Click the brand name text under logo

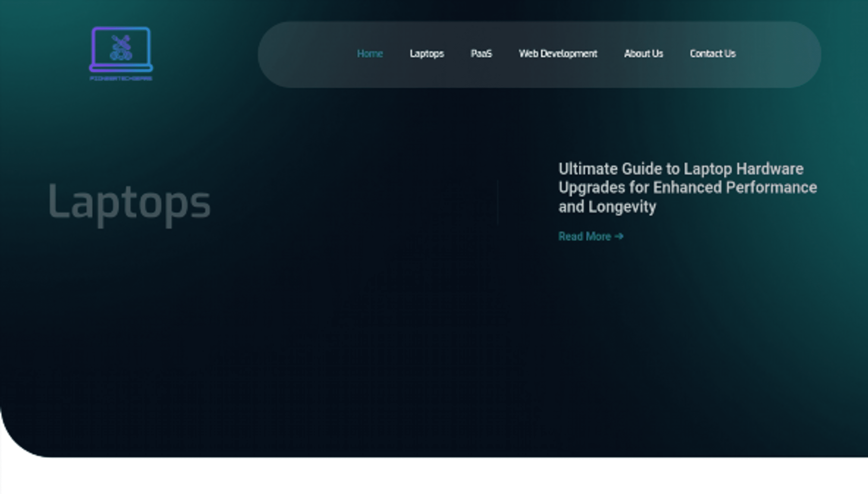click(121, 78)
